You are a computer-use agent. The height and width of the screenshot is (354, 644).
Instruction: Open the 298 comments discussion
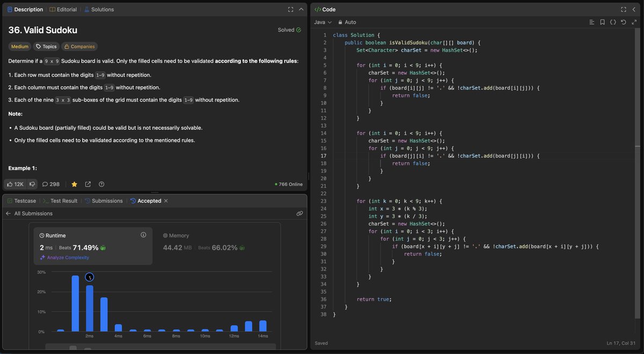click(x=51, y=184)
